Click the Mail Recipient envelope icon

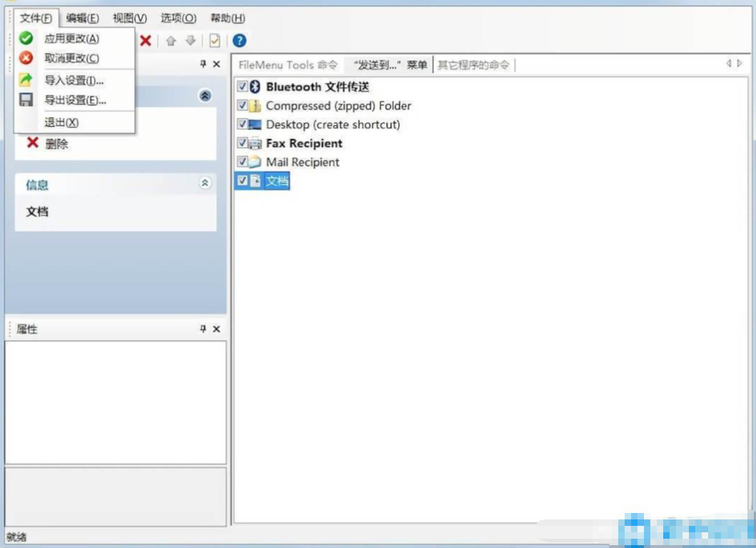click(x=255, y=162)
